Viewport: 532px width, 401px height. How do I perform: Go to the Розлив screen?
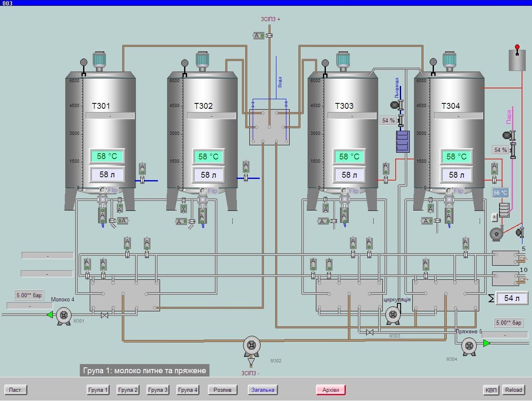click(222, 390)
